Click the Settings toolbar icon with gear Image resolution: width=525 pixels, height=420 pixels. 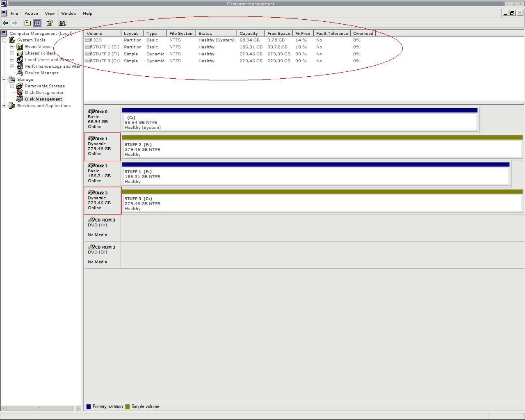(x=62, y=23)
